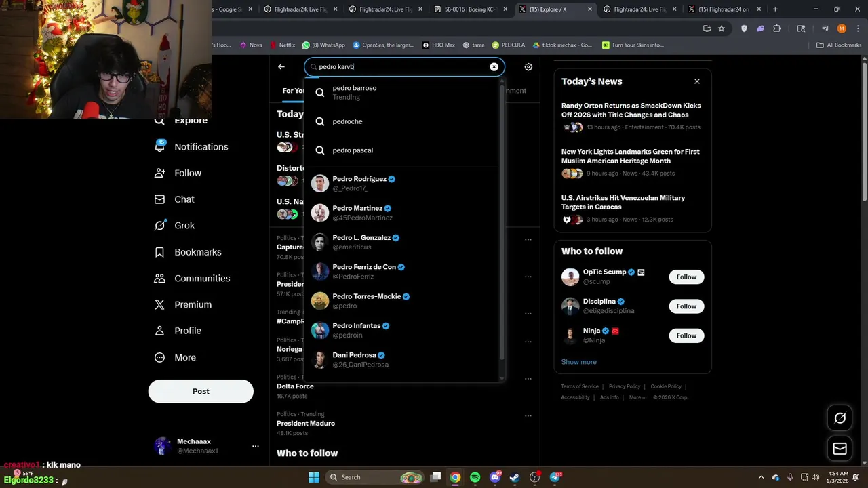868x488 pixels.
Task: Open Communities icon in sidebar
Action: (159, 279)
